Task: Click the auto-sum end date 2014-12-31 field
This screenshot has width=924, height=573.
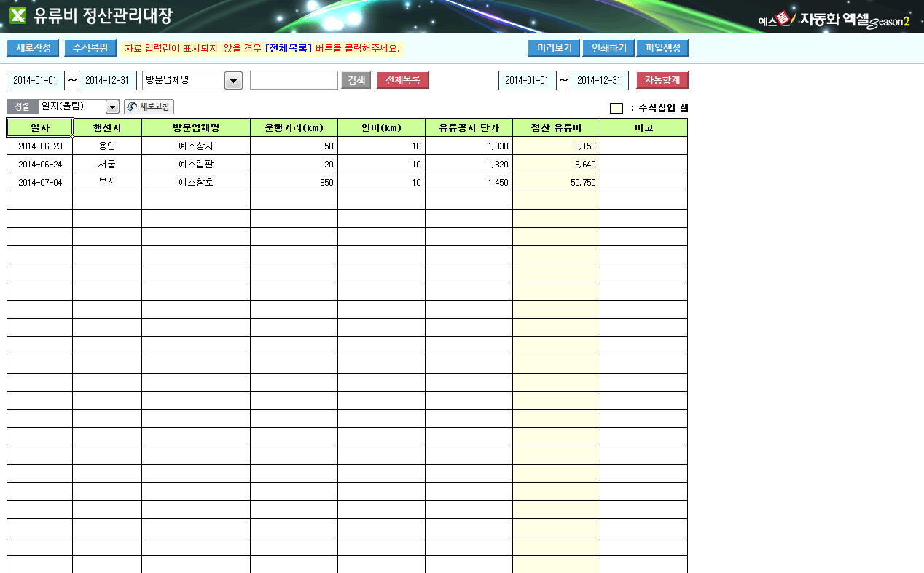Action: click(600, 80)
